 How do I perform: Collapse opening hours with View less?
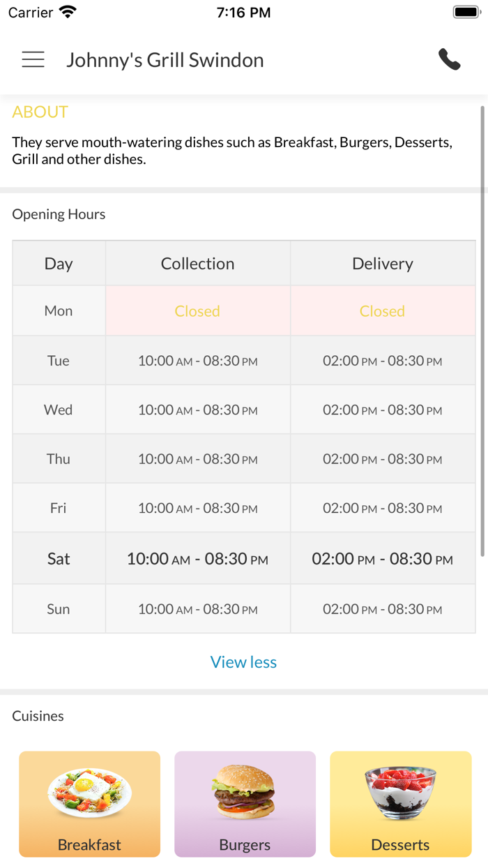pyautogui.click(x=243, y=662)
